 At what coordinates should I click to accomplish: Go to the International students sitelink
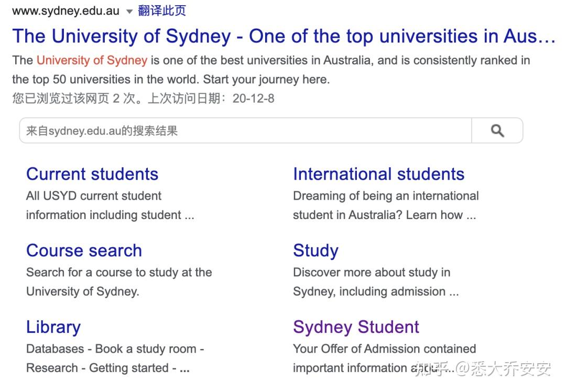tap(378, 174)
